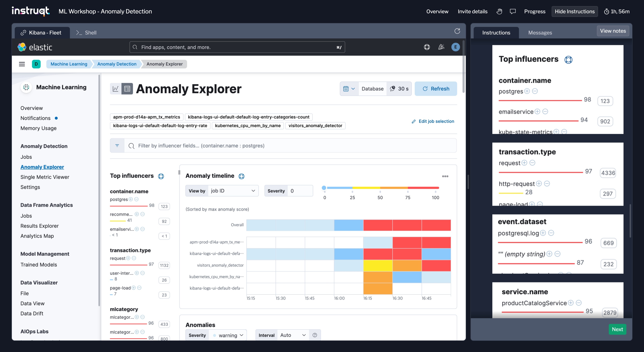Screen dimensions: 644x352
Task: Click the visitors_anomaly_detector job badge
Action: [x=315, y=126]
